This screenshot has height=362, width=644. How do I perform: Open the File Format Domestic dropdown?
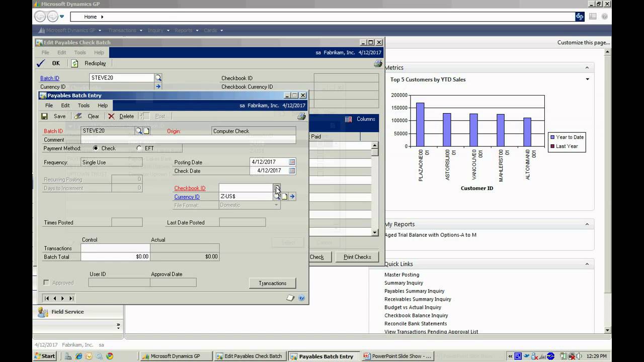click(250, 205)
